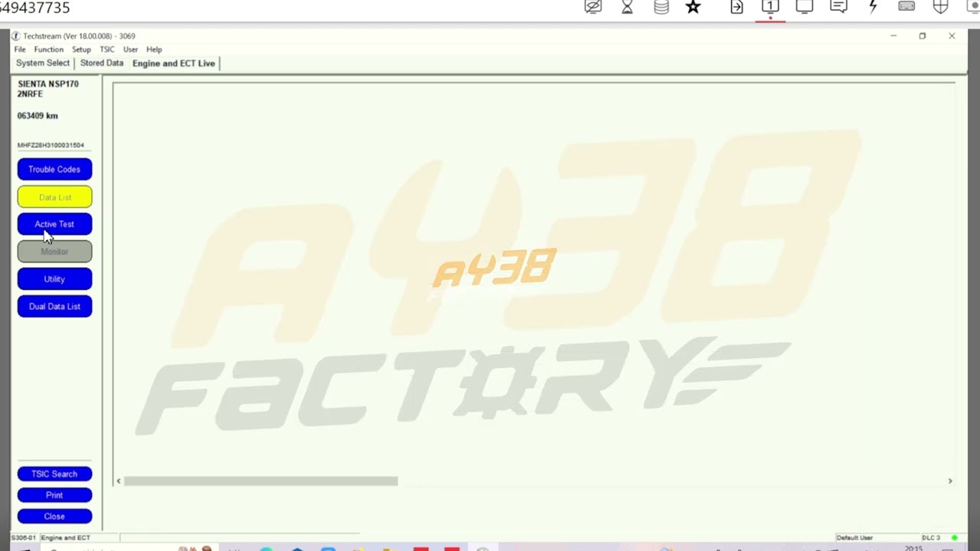Open the Help menu

coord(154,50)
